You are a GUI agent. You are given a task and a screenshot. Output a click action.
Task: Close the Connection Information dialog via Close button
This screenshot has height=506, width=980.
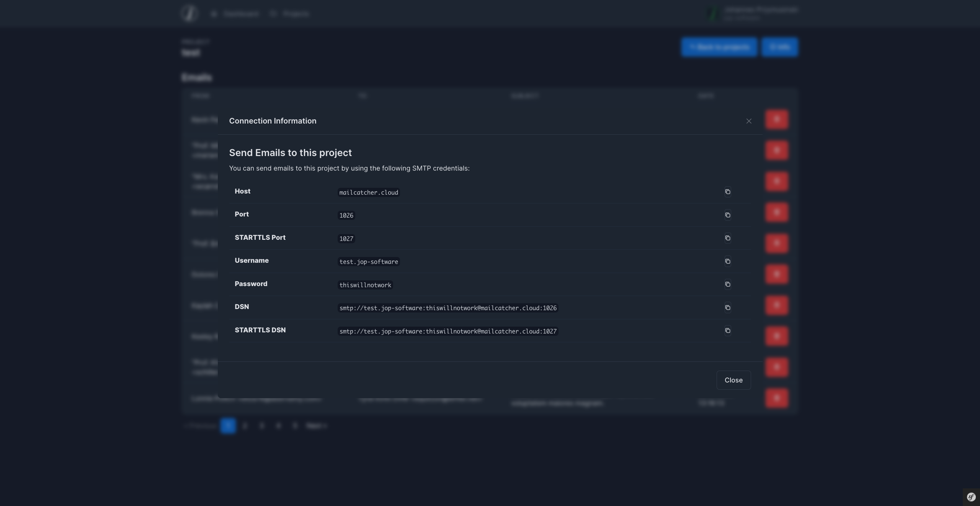click(733, 380)
